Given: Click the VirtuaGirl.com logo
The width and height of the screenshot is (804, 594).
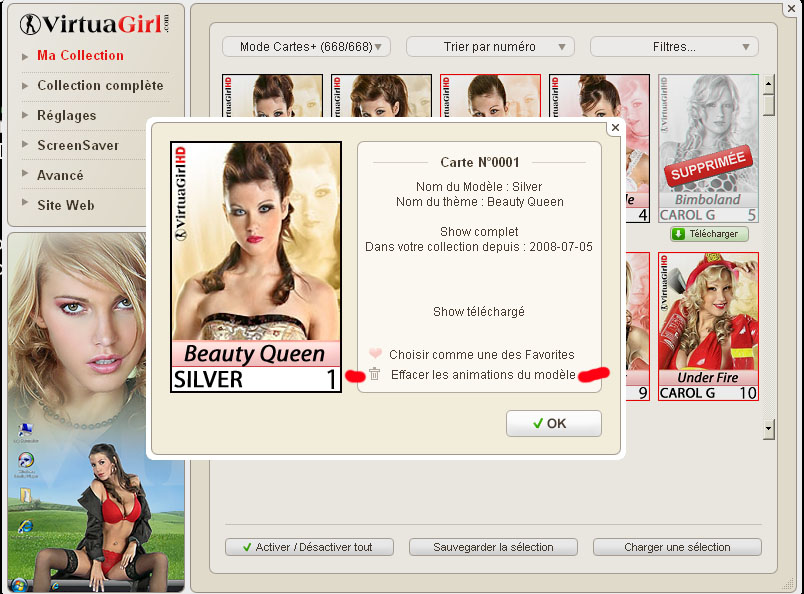Looking at the screenshot, I should click(x=95, y=24).
